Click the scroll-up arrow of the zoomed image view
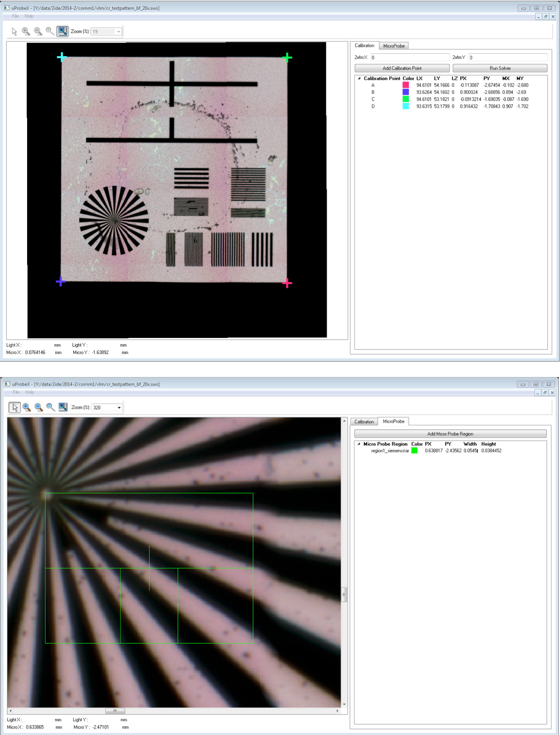 pyautogui.click(x=344, y=421)
